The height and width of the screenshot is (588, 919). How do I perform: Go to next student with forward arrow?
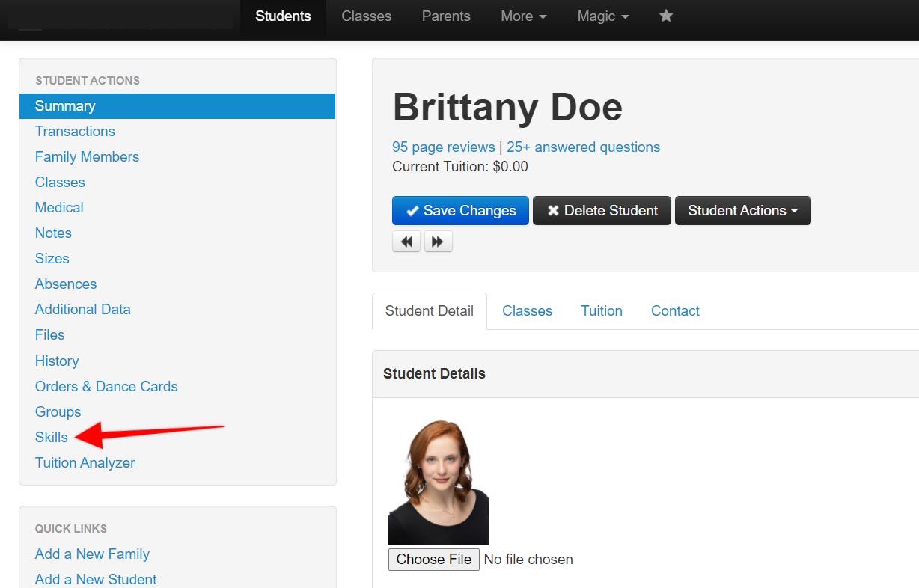click(x=438, y=242)
